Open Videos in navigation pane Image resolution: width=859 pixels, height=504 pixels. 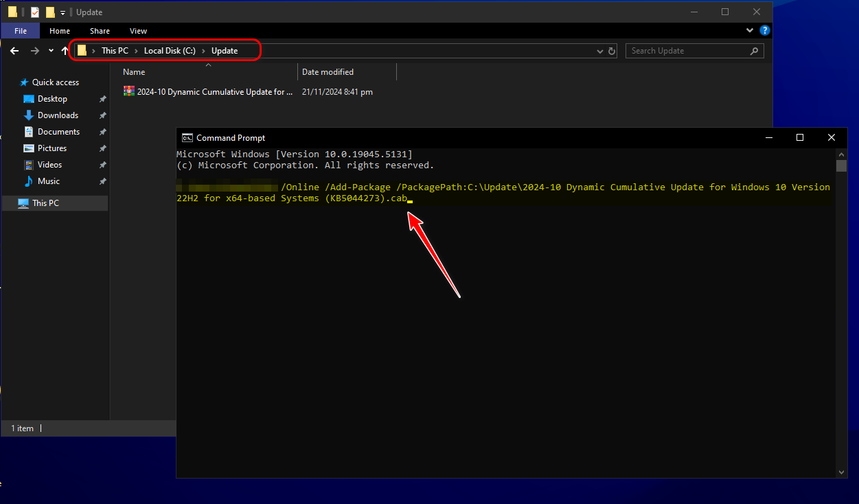(49, 165)
